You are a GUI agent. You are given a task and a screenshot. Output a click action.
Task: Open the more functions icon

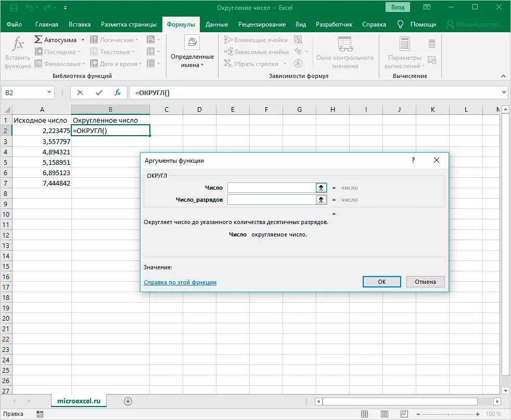tap(153, 64)
